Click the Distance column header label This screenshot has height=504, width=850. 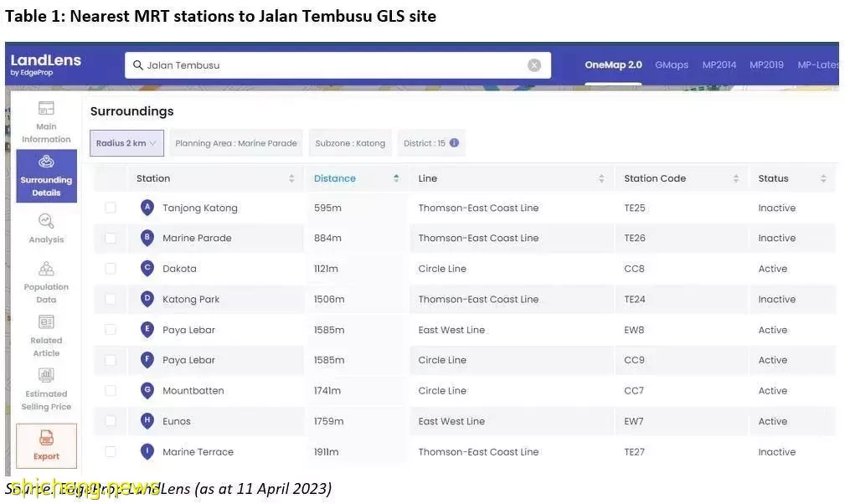(x=334, y=178)
